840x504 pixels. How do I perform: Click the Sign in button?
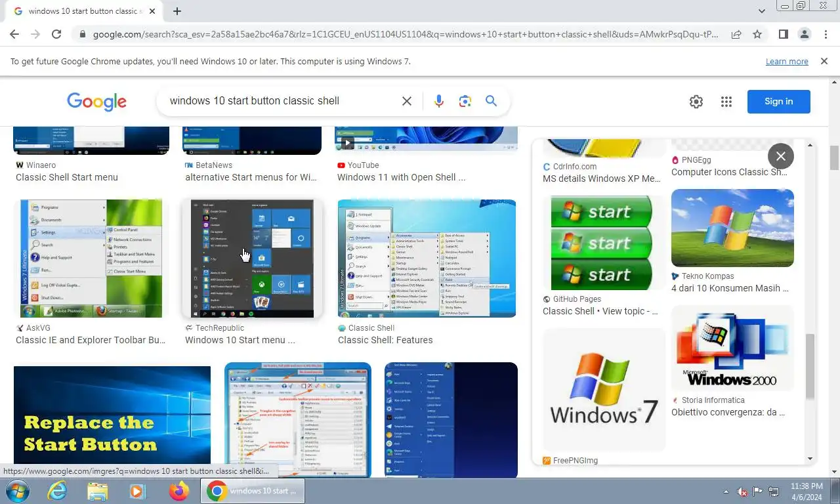pyautogui.click(x=779, y=102)
